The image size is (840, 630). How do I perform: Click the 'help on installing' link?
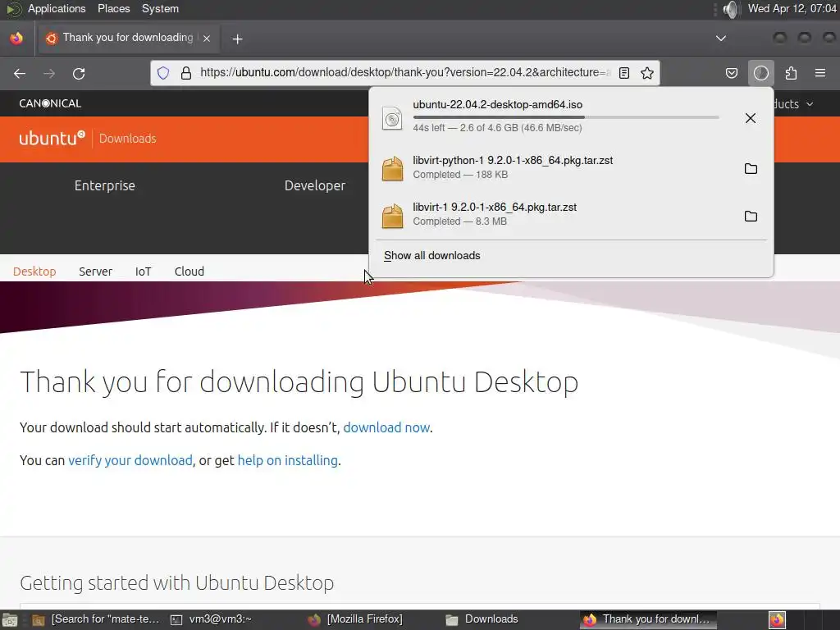(x=288, y=460)
